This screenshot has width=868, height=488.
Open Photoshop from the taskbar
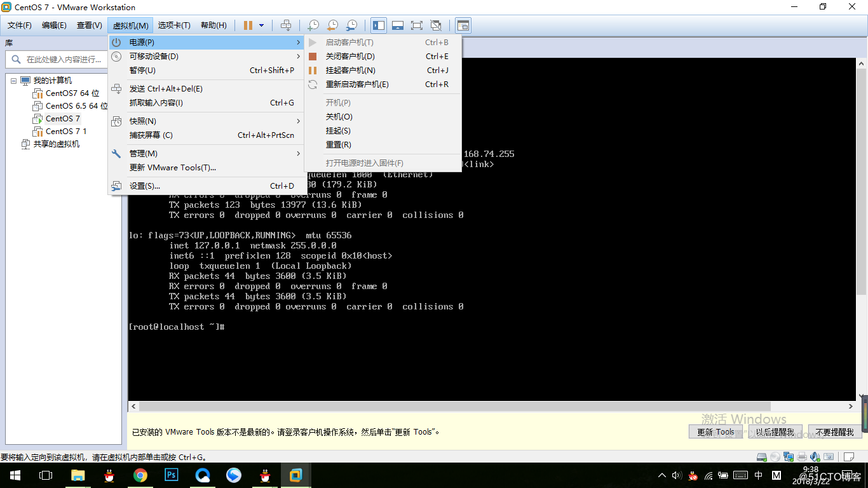point(172,475)
